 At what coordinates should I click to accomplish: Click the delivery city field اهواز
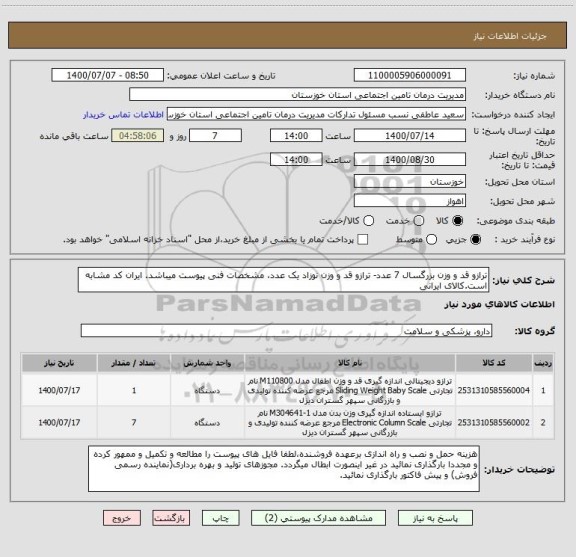pos(410,201)
